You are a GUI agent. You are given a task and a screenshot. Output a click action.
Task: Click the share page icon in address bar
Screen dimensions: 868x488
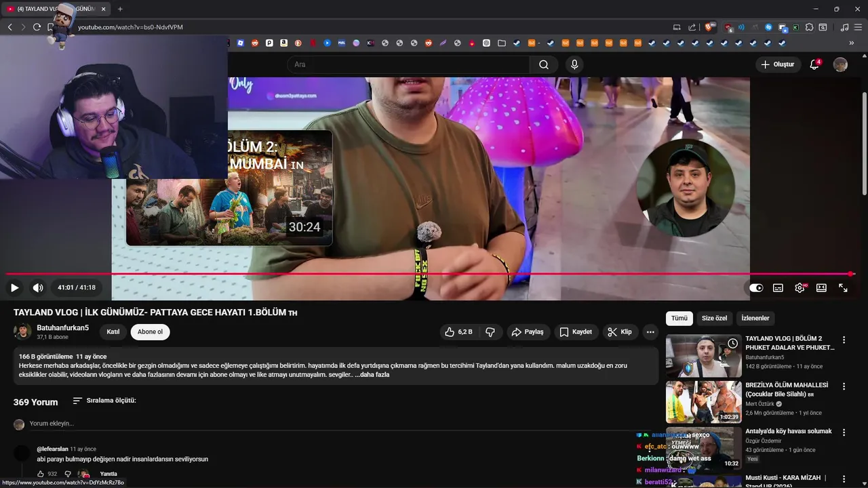692,27
